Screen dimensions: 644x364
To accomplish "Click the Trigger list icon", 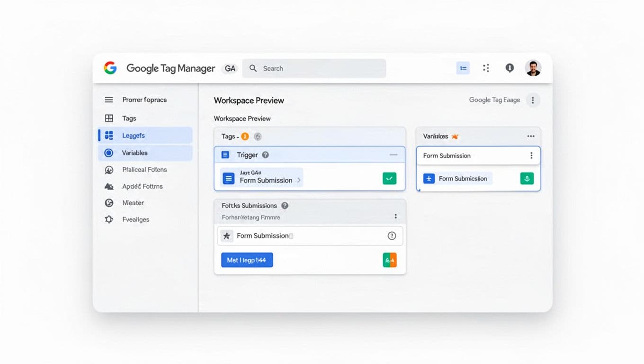I will [x=225, y=155].
